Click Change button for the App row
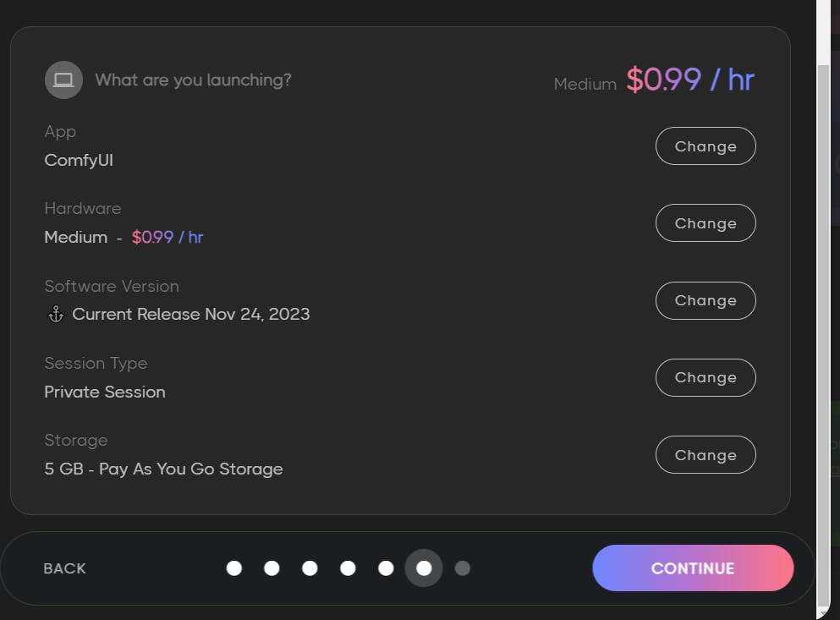 coord(705,146)
